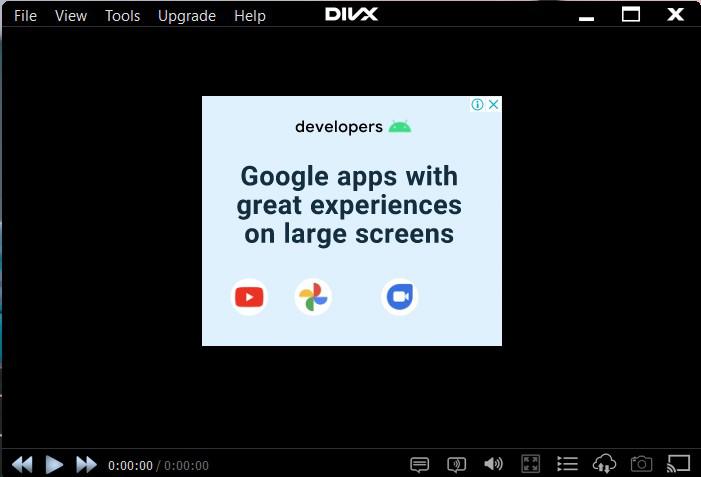Expand the Upgrade menu

point(187,16)
